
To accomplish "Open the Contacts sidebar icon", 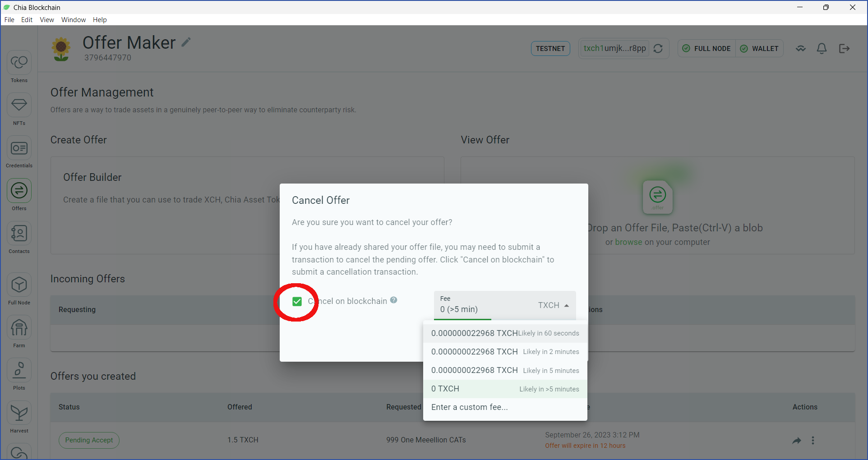I will [19, 233].
